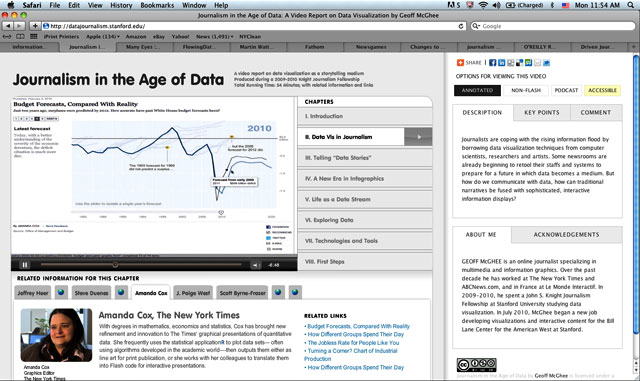Mute the video using the speaker icon
640x381 pixels.
coord(256,265)
